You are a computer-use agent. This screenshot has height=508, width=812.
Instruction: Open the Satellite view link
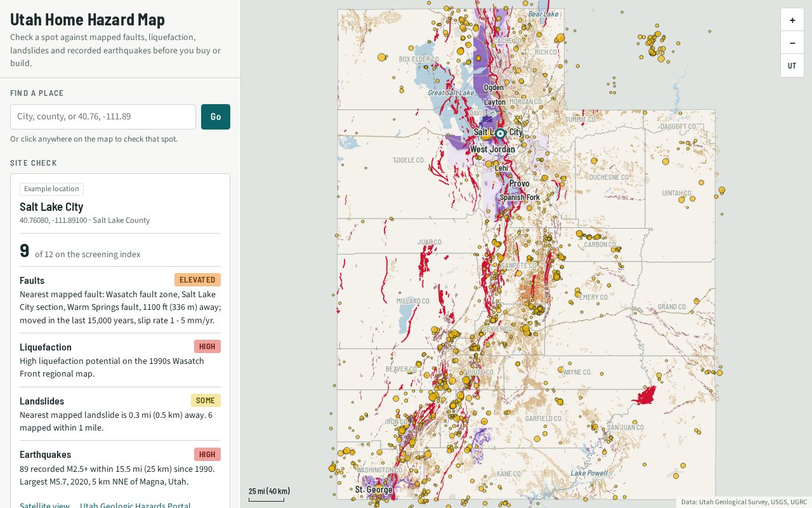coord(44,505)
